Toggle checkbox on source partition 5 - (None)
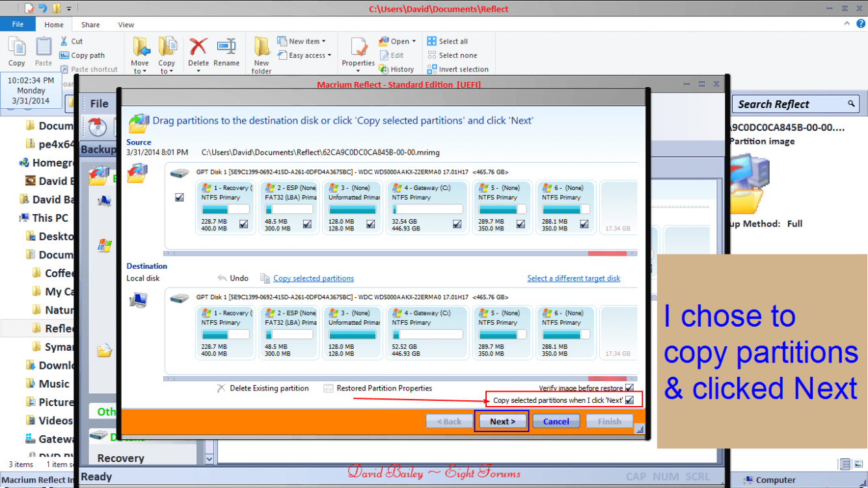The width and height of the screenshot is (868, 488). coord(521,224)
